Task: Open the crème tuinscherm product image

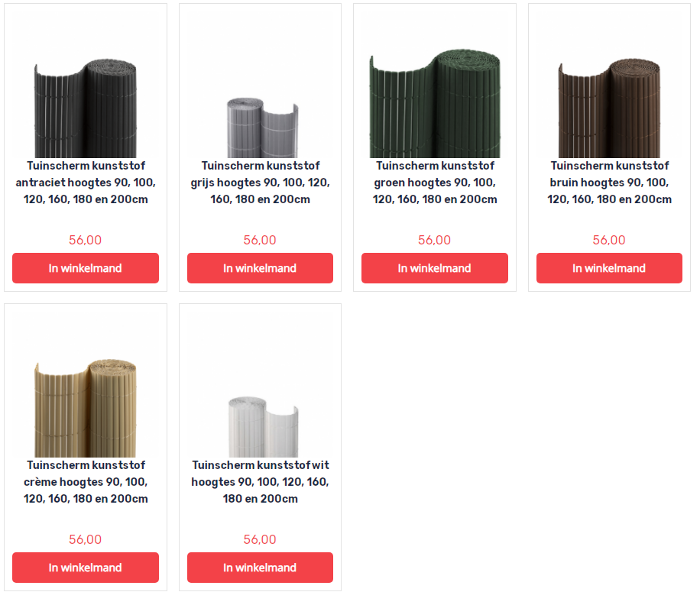Action: click(x=86, y=384)
